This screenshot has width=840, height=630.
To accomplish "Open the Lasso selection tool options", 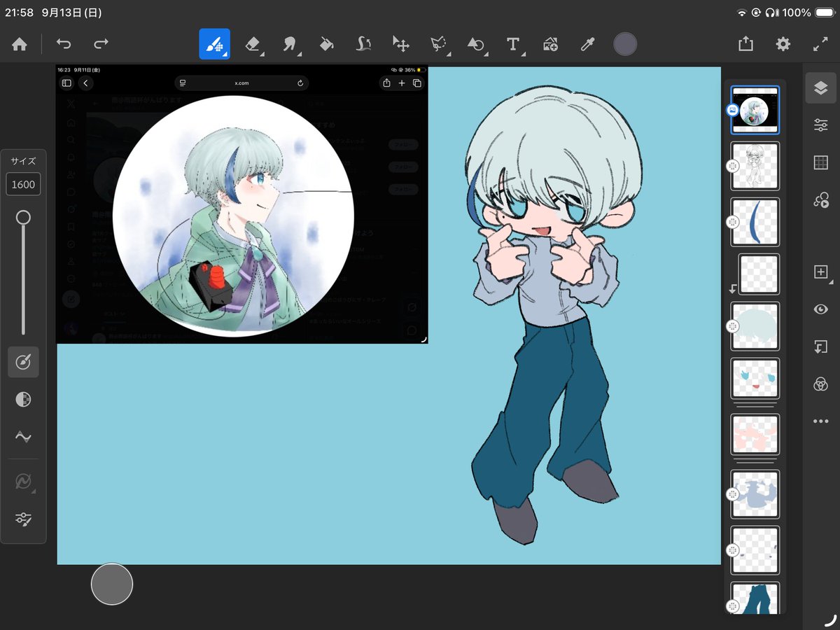I will 439,44.
